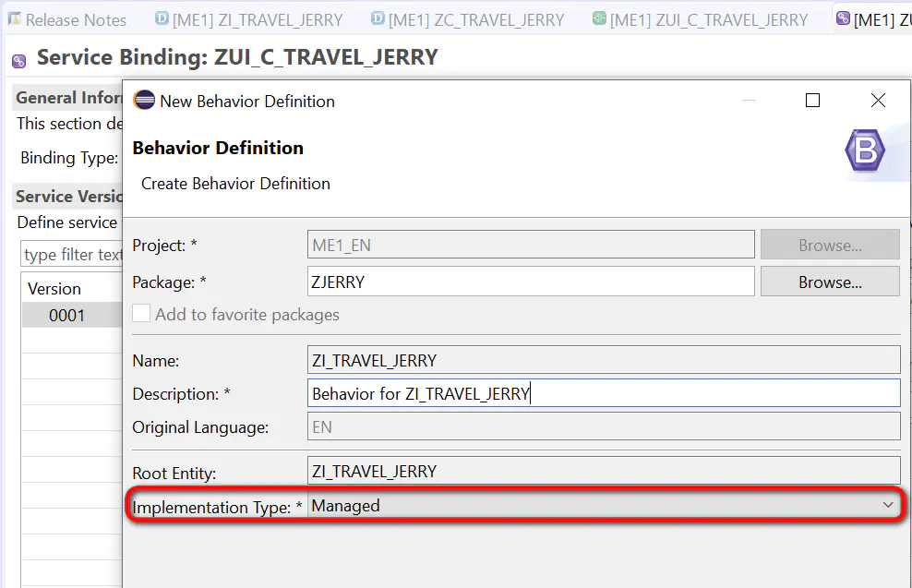Close the New Behavior Definition dialog

click(878, 101)
